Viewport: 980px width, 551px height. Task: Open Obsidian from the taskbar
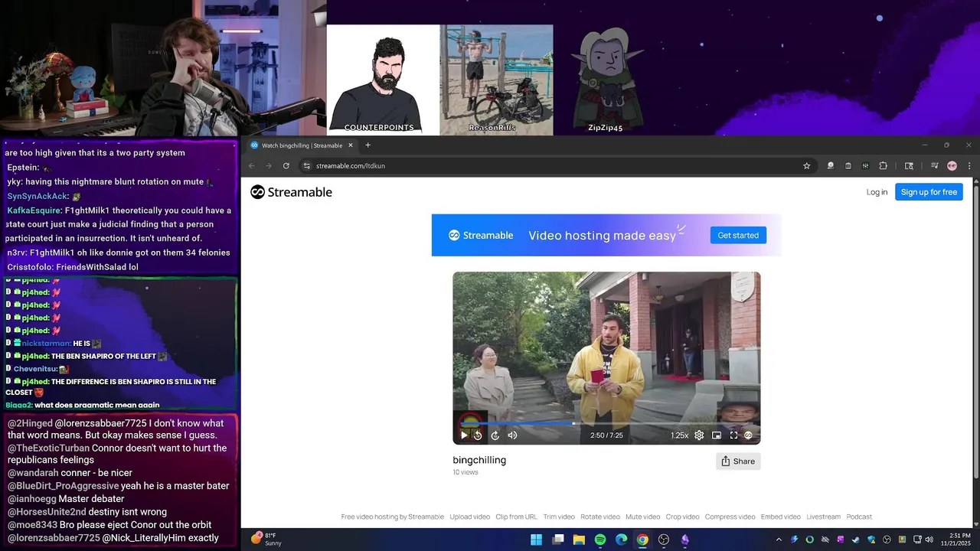(684, 540)
